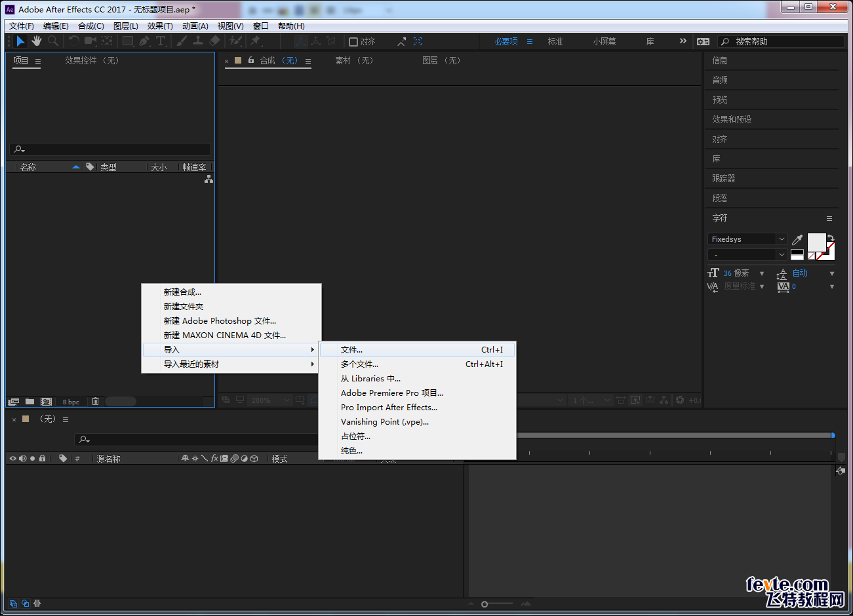Click the trash delete icon in Project panel
853x616 pixels.
coord(95,402)
